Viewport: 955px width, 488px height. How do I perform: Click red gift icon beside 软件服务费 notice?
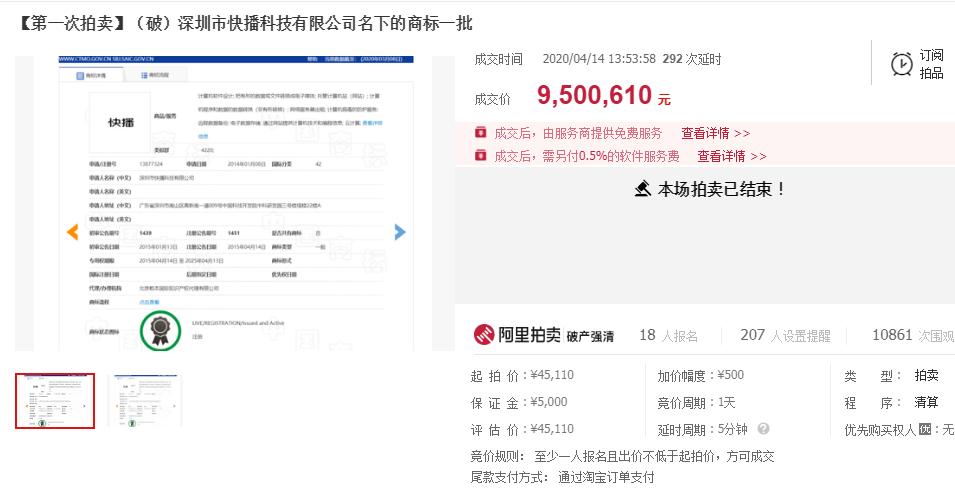point(481,155)
